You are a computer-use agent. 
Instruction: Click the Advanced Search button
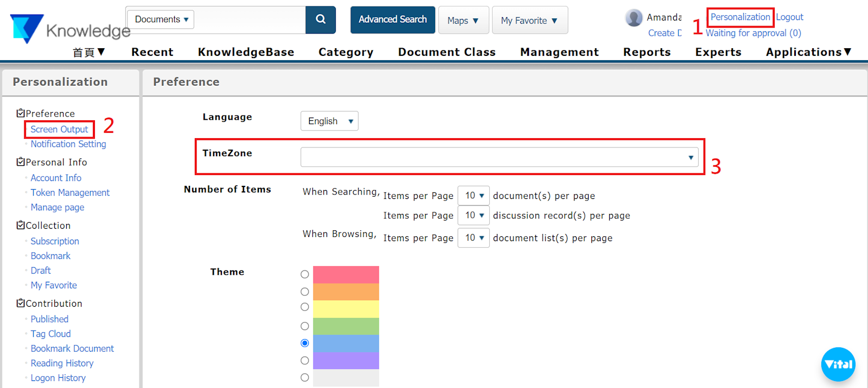pos(393,20)
